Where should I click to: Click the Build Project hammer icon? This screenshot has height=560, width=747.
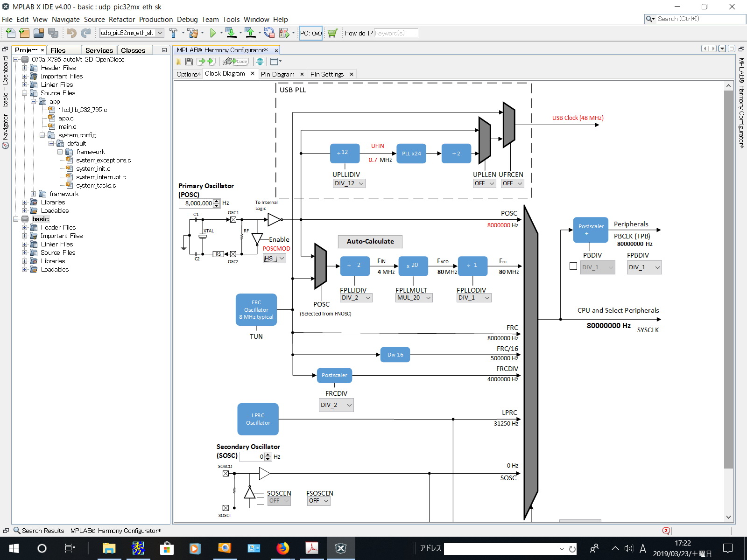[x=173, y=33]
